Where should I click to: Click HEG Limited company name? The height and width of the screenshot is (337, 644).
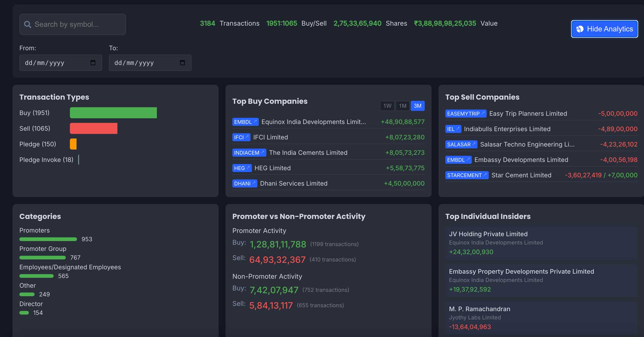point(272,168)
